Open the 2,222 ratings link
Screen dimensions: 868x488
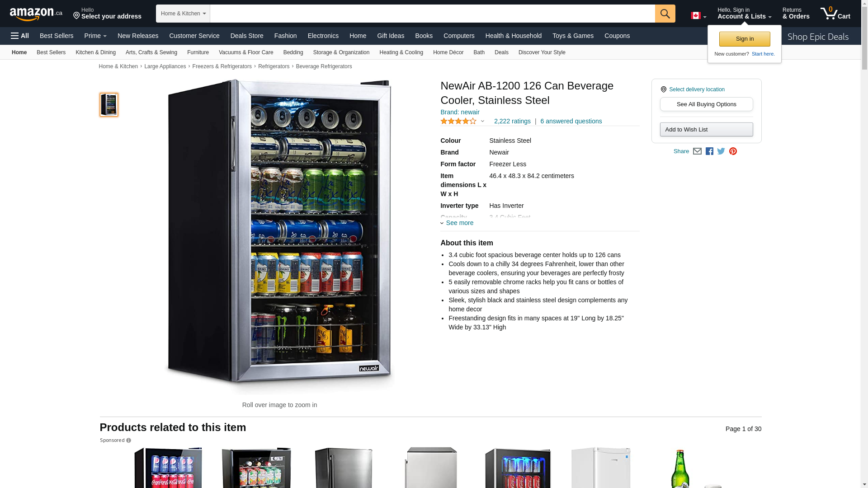click(x=512, y=121)
